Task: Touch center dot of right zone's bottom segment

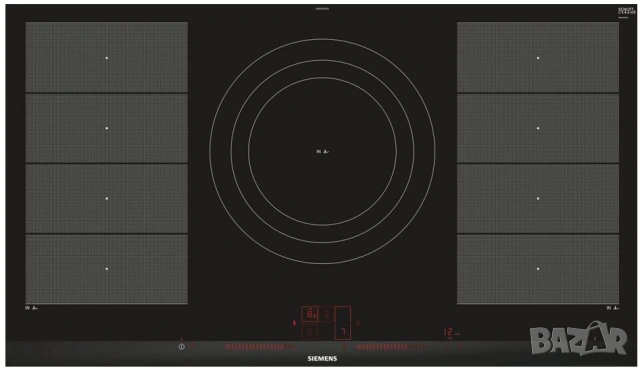Action: click(538, 268)
